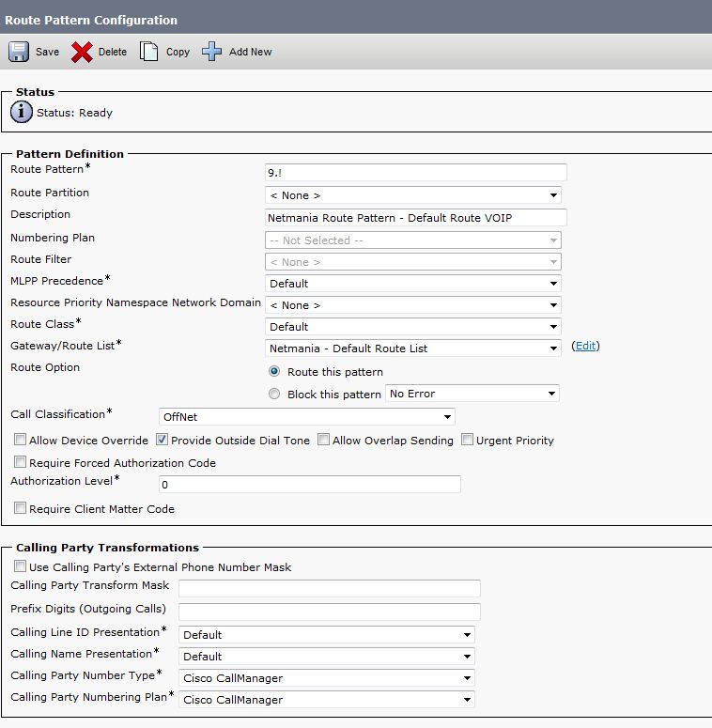The width and height of the screenshot is (712, 728).
Task: Click the 'Route Class' label
Action: tap(42, 324)
